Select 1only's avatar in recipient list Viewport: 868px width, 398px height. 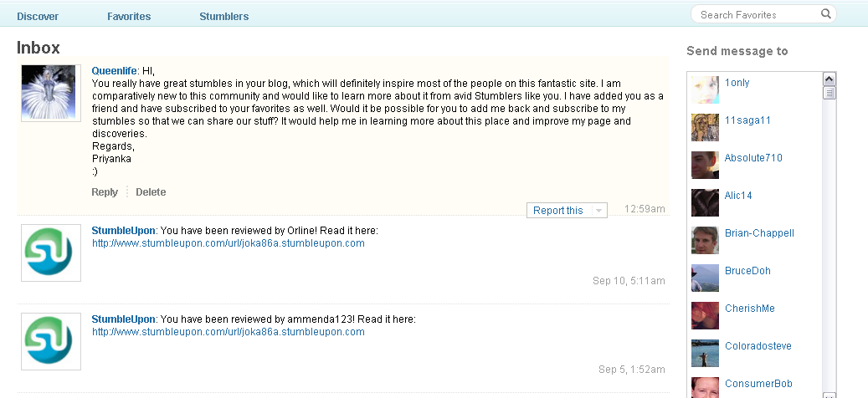coord(705,89)
